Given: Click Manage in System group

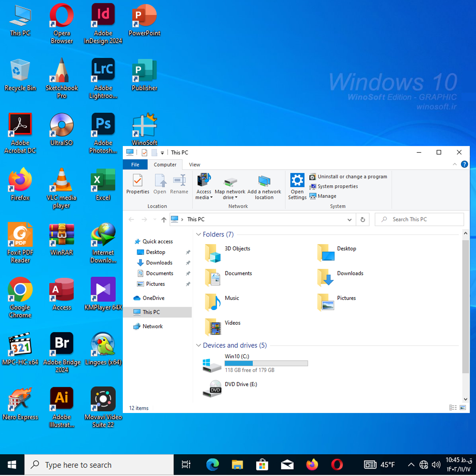Looking at the screenshot, I should coord(323,196).
